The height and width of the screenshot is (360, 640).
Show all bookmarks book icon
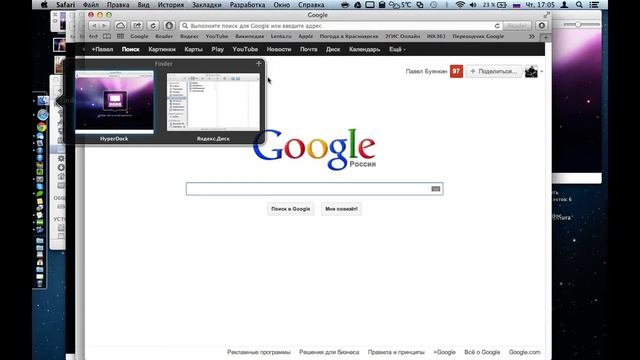107,36
